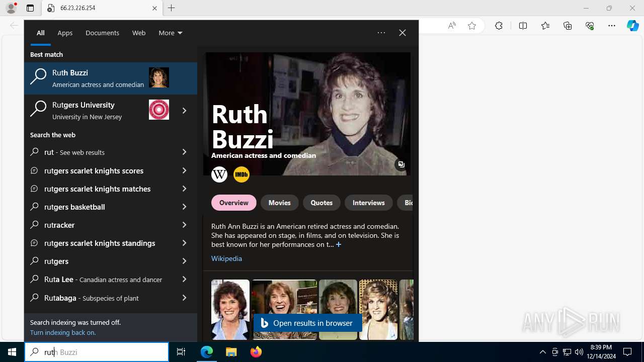Select the Movies pill tab
Viewport: 644px width, 362px height.
click(280, 203)
